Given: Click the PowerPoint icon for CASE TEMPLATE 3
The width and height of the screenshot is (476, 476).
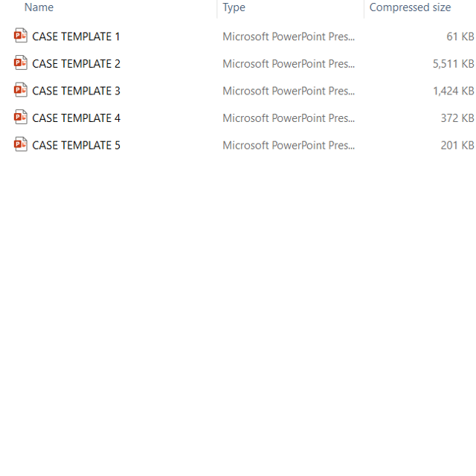Looking at the screenshot, I should point(21,90).
